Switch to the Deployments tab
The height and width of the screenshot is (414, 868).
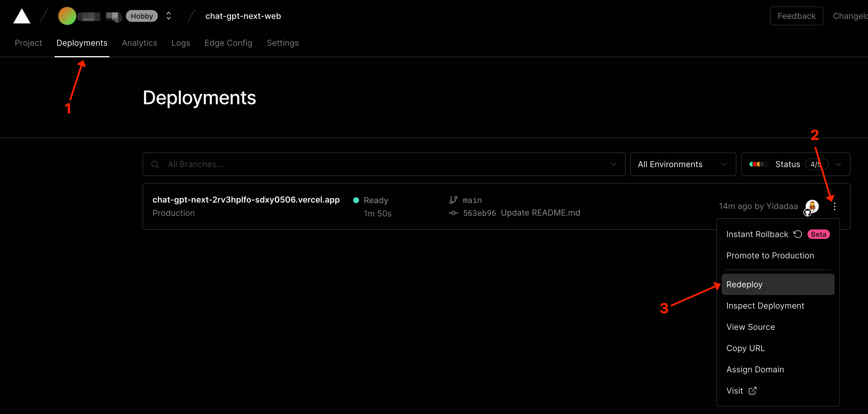click(82, 43)
